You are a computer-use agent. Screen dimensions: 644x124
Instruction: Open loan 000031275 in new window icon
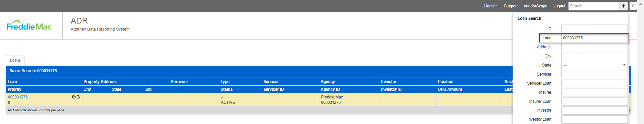(x=74, y=97)
